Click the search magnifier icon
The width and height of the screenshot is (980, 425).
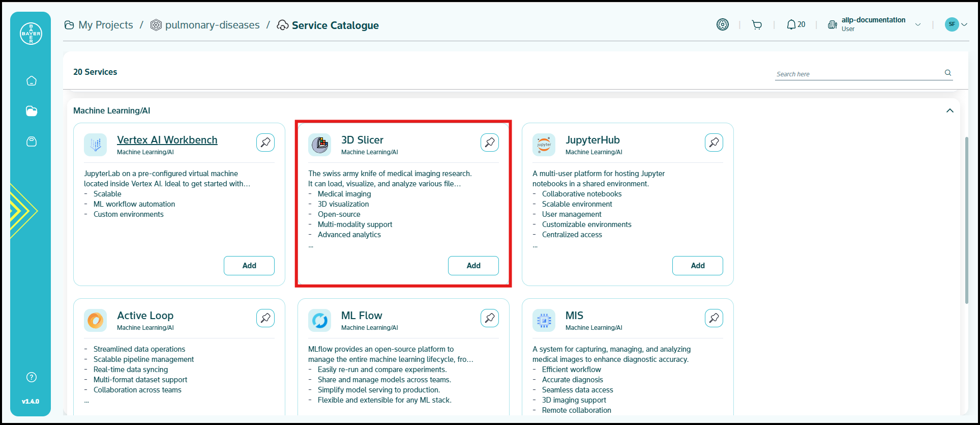tap(948, 73)
